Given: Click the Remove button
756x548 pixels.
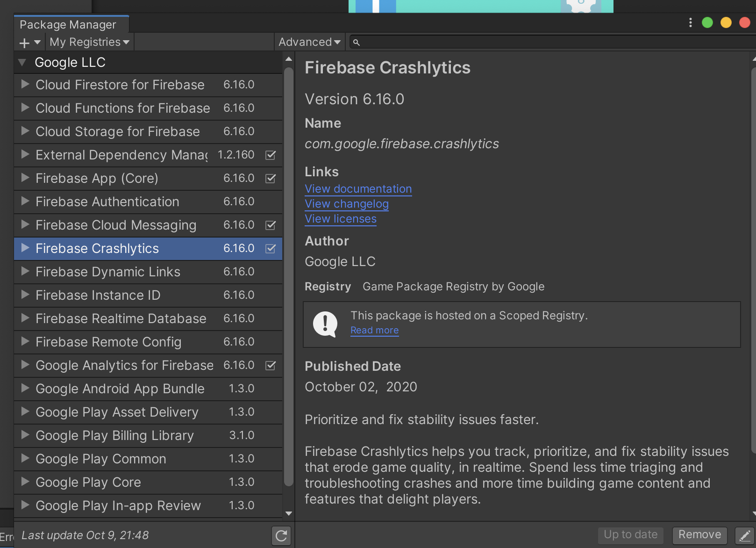Looking at the screenshot, I should 699,534.
